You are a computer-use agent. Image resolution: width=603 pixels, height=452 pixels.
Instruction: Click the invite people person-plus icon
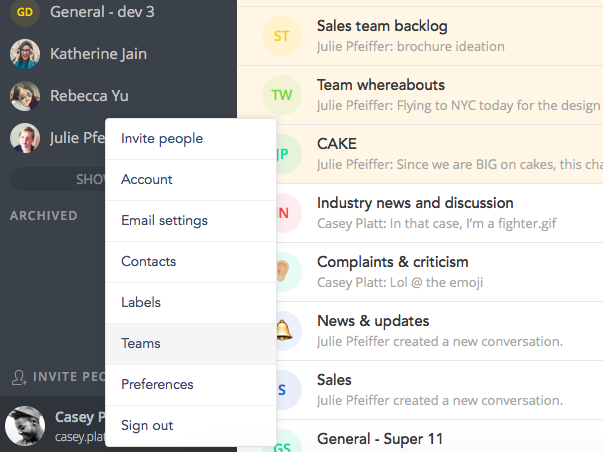tap(18, 377)
